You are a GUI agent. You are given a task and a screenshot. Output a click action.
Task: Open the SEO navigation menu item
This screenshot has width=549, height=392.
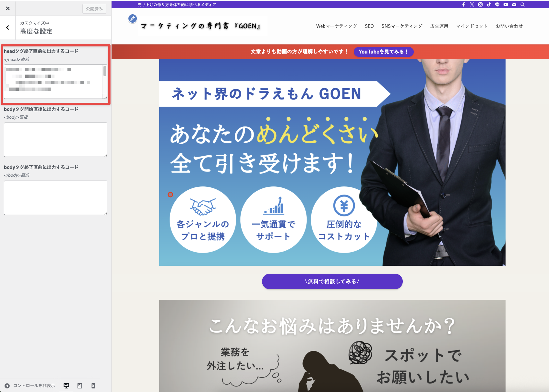(369, 26)
